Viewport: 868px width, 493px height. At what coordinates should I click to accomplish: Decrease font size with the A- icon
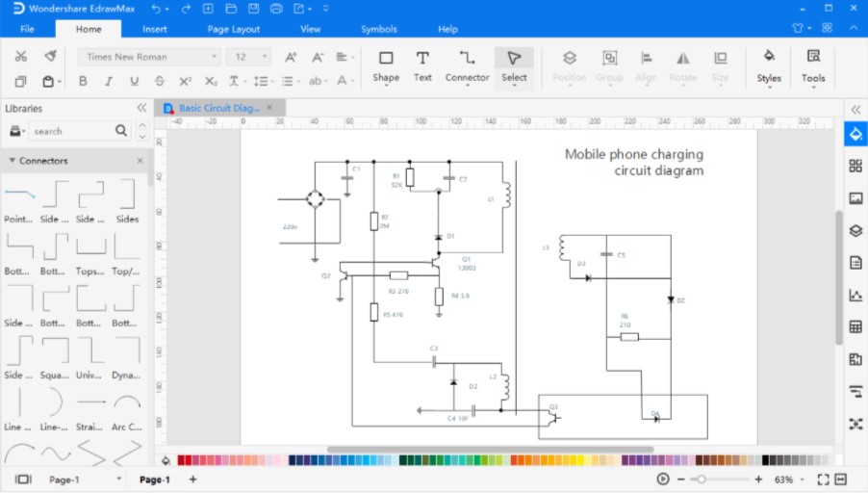[318, 57]
